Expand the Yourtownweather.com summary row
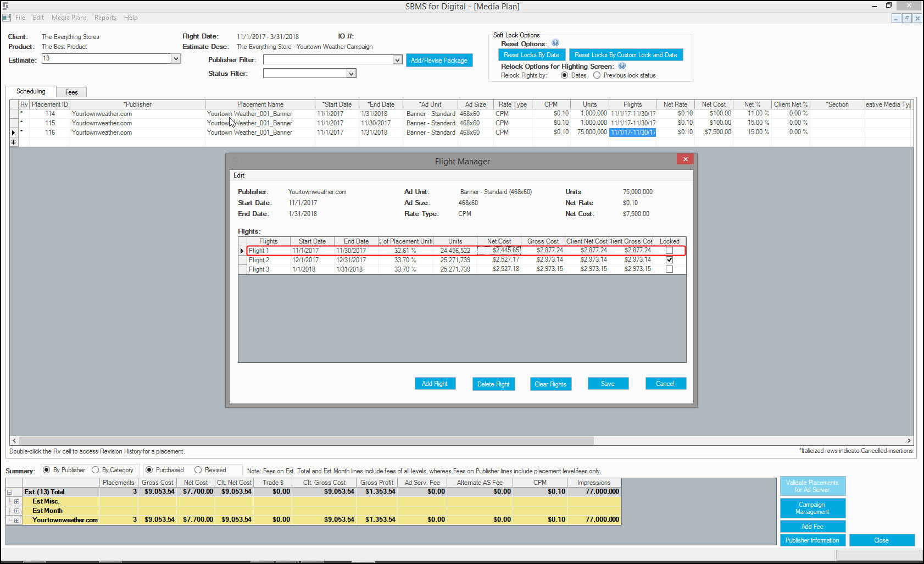 [x=16, y=520]
